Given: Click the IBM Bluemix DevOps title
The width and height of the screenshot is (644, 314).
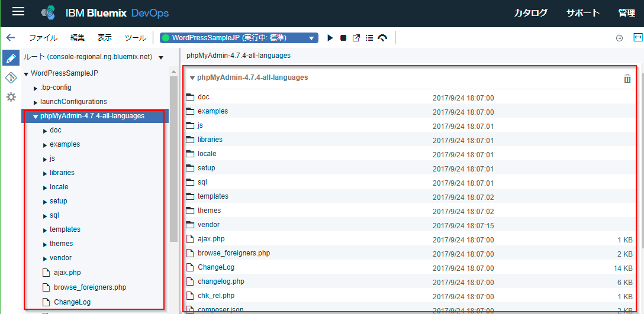Looking at the screenshot, I should pyautogui.click(x=117, y=13).
